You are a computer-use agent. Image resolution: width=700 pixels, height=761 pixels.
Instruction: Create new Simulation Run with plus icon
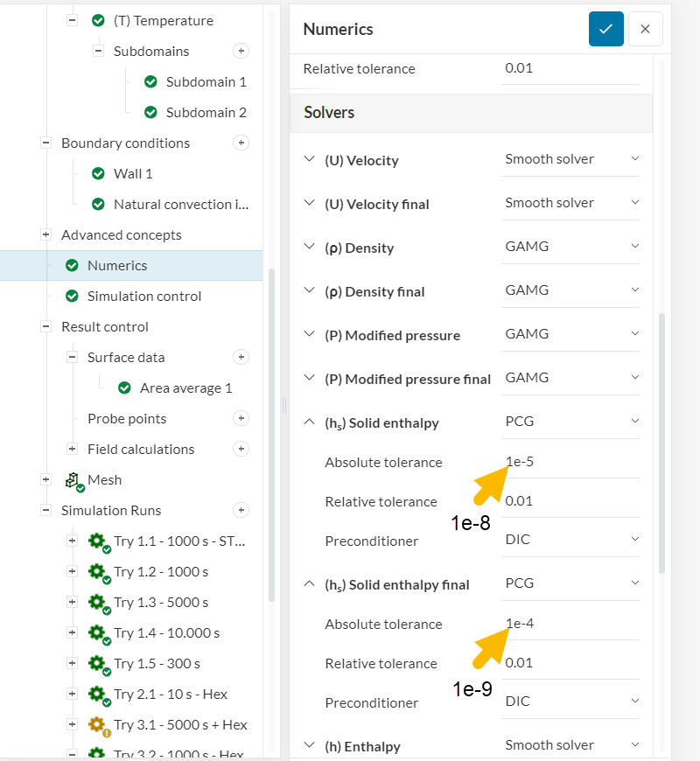[242, 510]
